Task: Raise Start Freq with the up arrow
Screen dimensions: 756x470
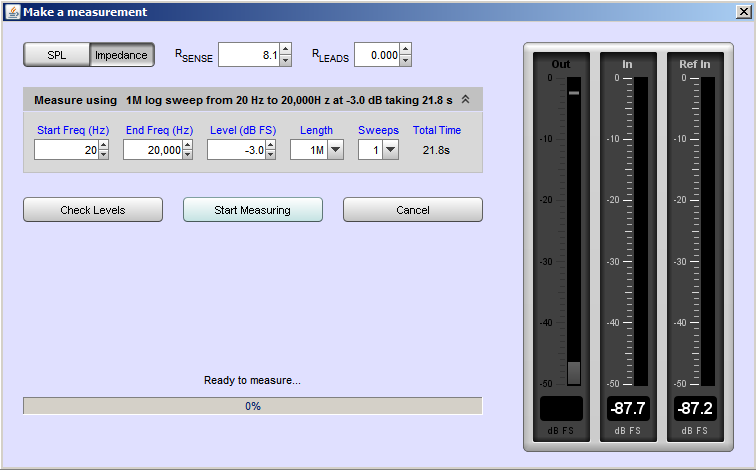Action: [104, 145]
